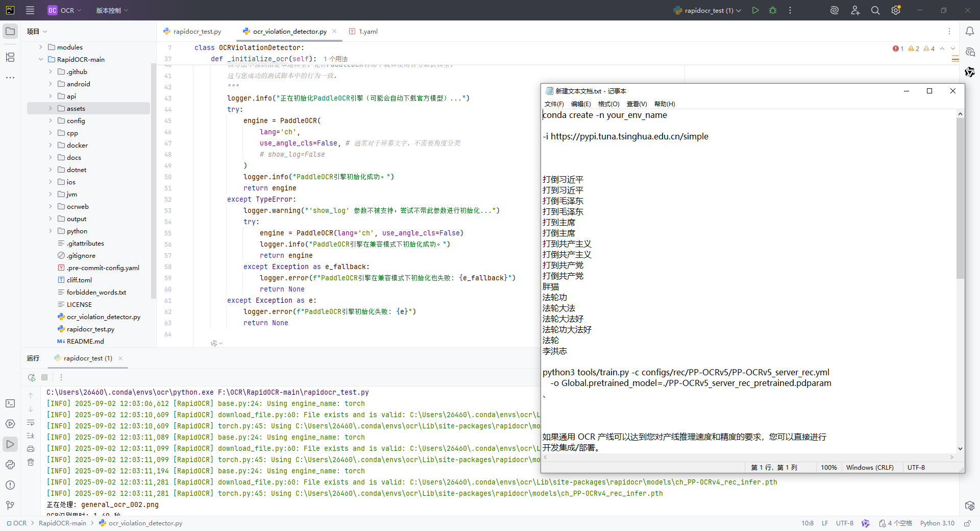980x531 pixels.
Task: Click the Notepad vertical scrollbar thumb
Action: pyautogui.click(x=960, y=198)
